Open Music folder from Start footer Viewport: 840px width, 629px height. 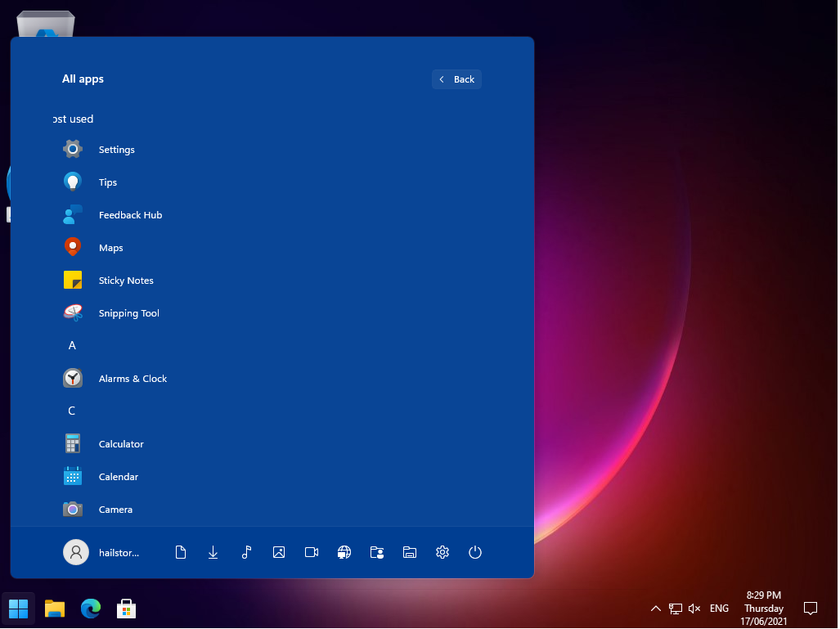pos(246,552)
